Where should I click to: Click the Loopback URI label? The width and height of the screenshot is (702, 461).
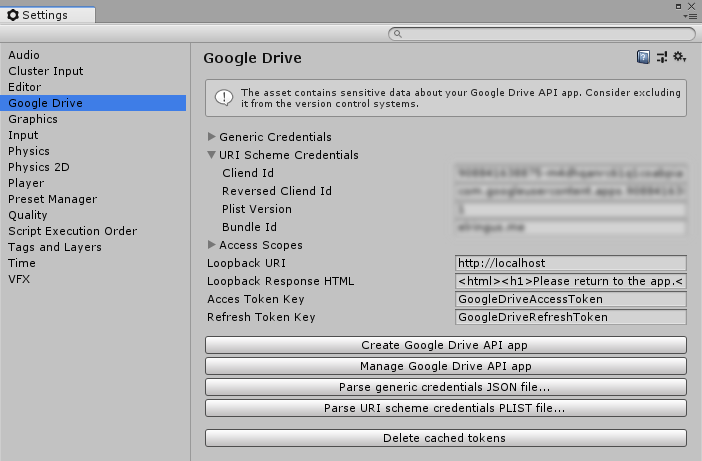pos(246,263)
